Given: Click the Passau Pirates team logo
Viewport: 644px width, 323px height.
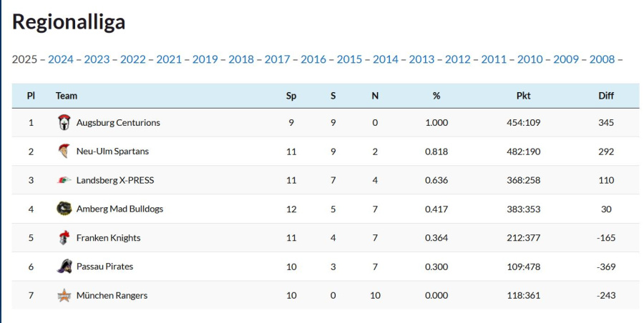Looking at the screenshot, I should [64, 267].
